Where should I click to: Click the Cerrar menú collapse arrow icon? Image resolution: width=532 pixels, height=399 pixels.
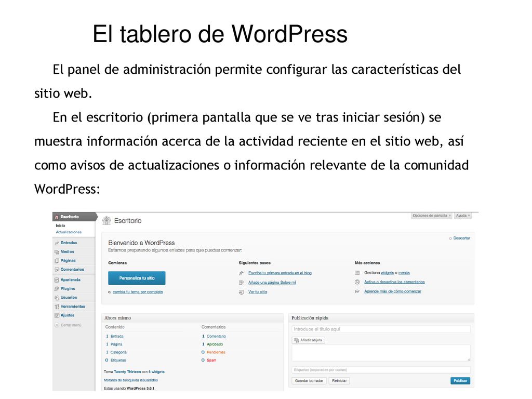coord(57,325)
